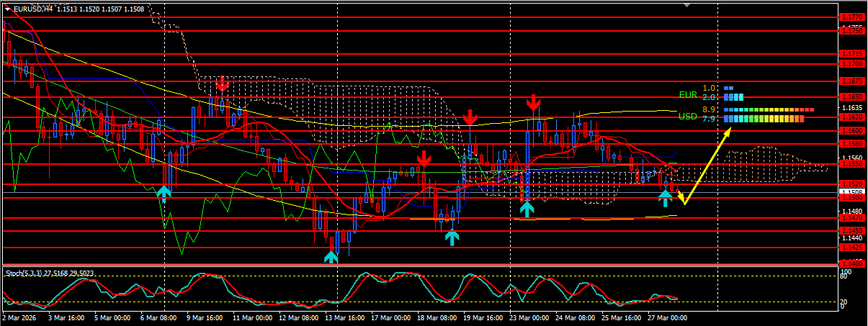Screen dimensions: 868x326
Task: Select the 1.1770 red price level label
Action: click(852, 17)
